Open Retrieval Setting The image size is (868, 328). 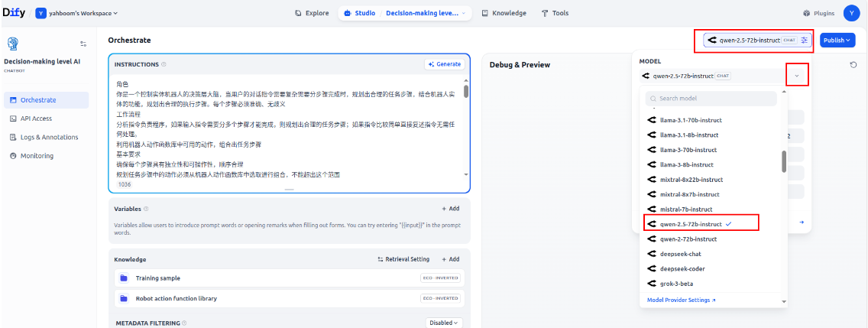pyautogui.click(x=403, y=259)
